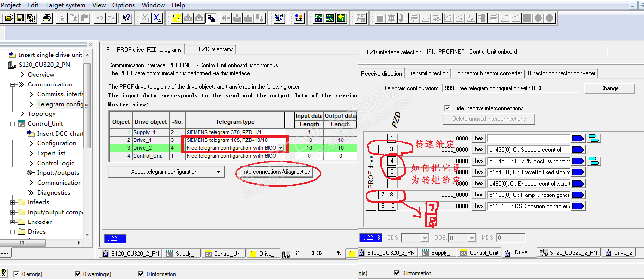
Task: Select Telegram configuration tree item
Action: 60,104
